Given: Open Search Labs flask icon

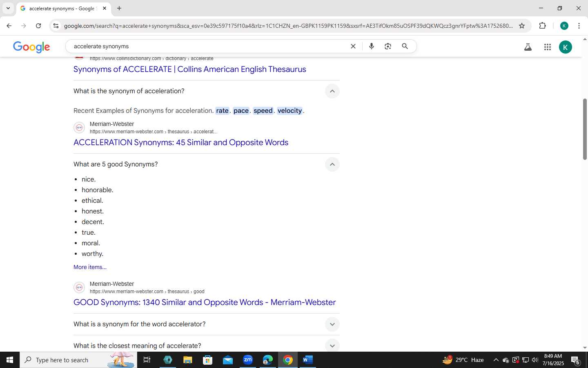Looking at the screenshot, I should coord(528,47).
